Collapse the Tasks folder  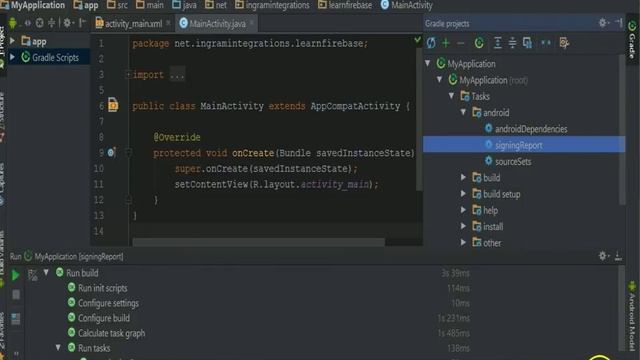tap(451, 96)
